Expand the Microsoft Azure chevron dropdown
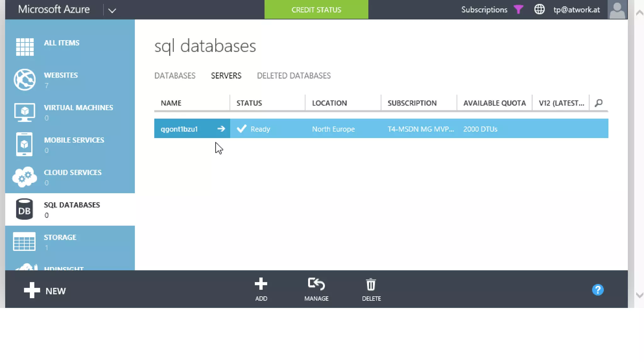The height and width of the screenshot is (362, 644). 112,10
